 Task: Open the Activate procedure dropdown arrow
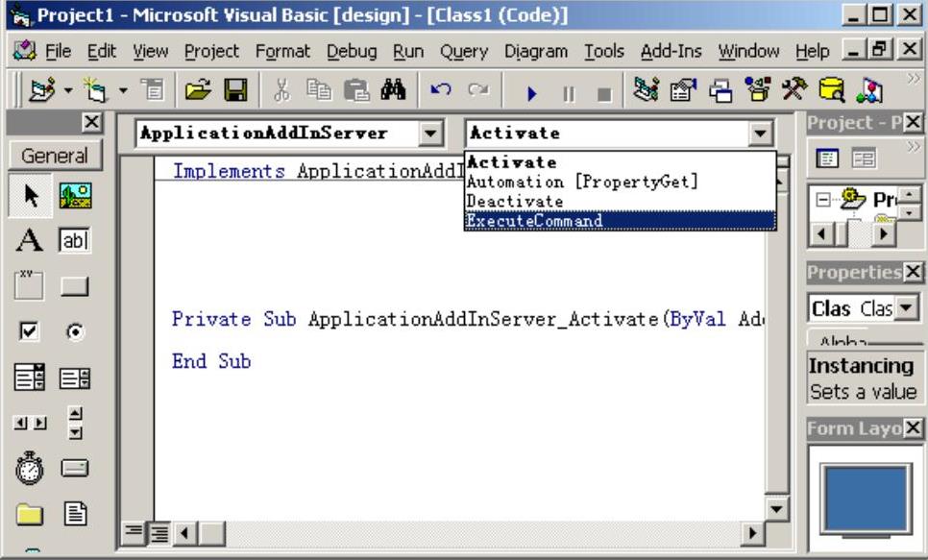tap(761, 134)
